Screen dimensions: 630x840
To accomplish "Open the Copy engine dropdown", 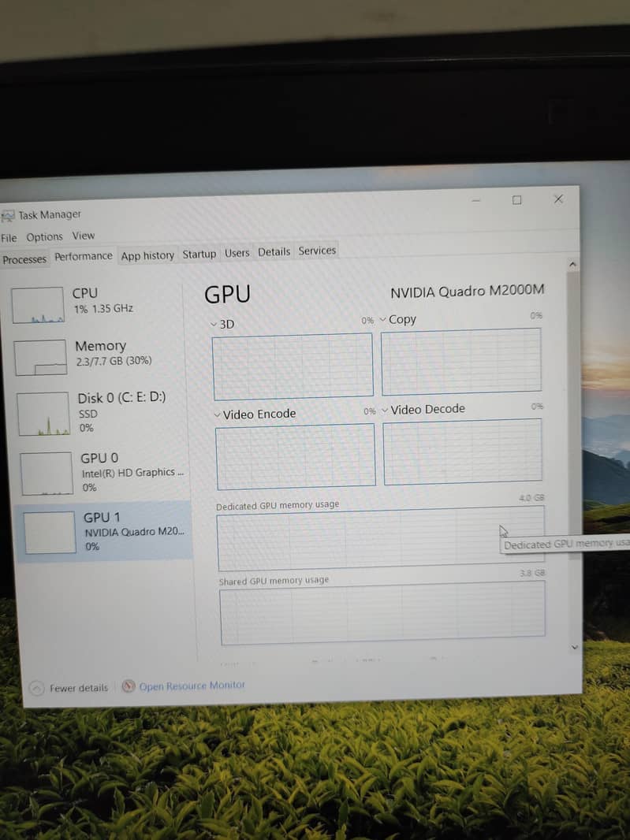I will [398, 319].
